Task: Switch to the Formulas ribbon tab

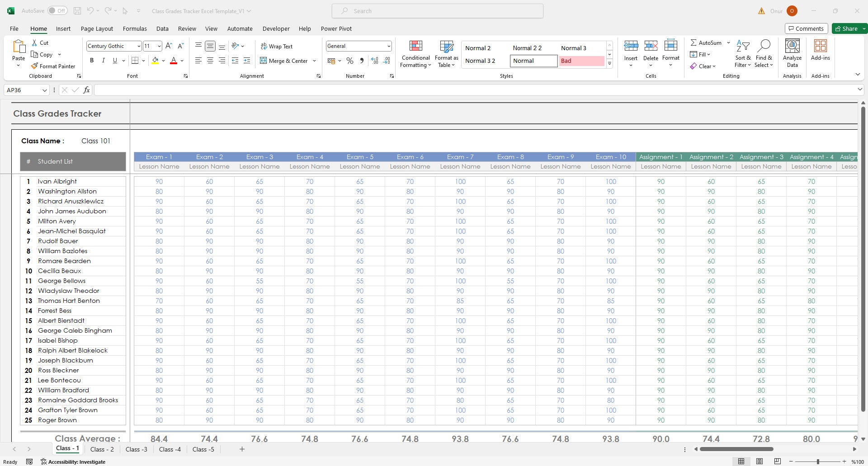Action: (x=135, y=28)
